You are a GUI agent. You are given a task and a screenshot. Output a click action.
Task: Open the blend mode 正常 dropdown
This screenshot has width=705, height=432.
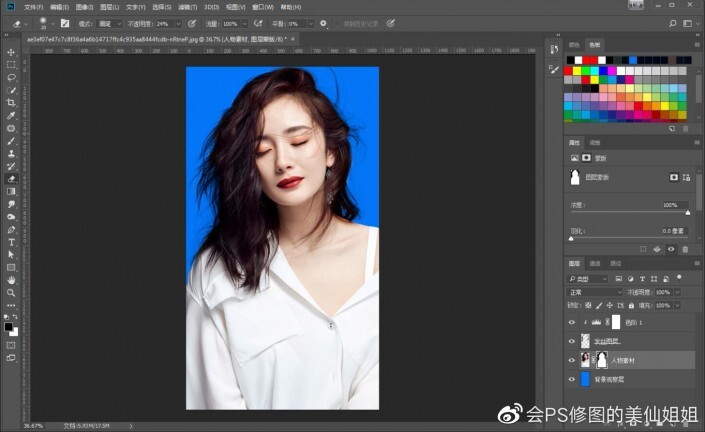coord(593,291)
